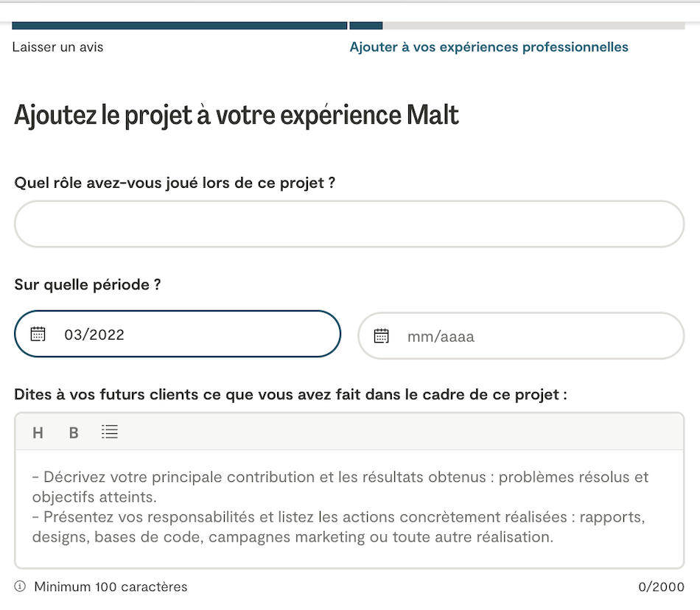The height and width of the screenshot is (610, 700).
Task: Select Ajouter à vos expériences professionnelles step
Action: [489, 47]
